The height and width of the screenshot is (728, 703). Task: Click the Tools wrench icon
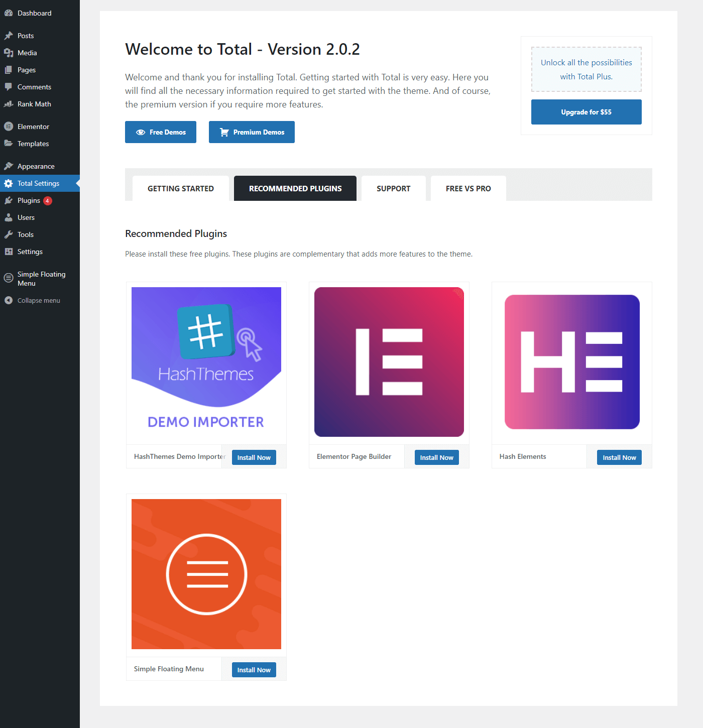tap(9, 234)
